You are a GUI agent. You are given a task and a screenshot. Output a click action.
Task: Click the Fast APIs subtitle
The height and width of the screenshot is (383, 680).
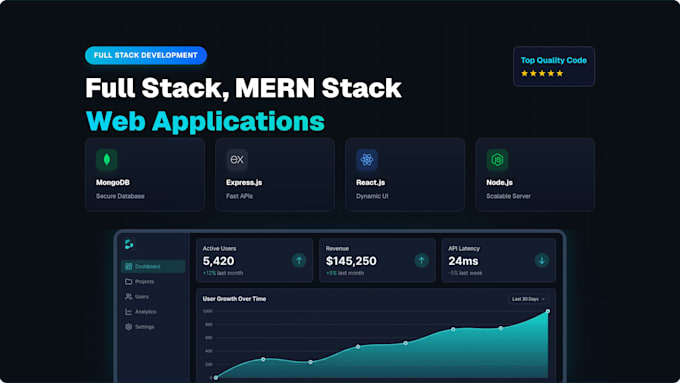239,196
